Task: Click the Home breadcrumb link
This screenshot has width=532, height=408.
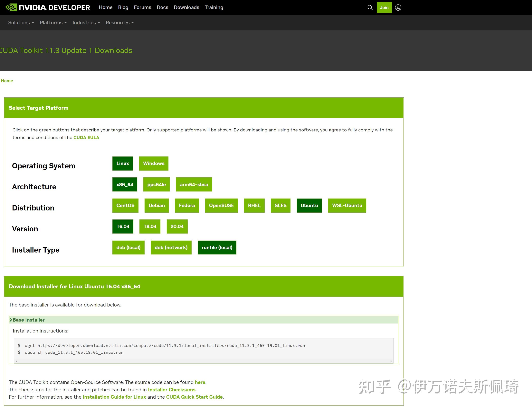Action: point(7,80)
